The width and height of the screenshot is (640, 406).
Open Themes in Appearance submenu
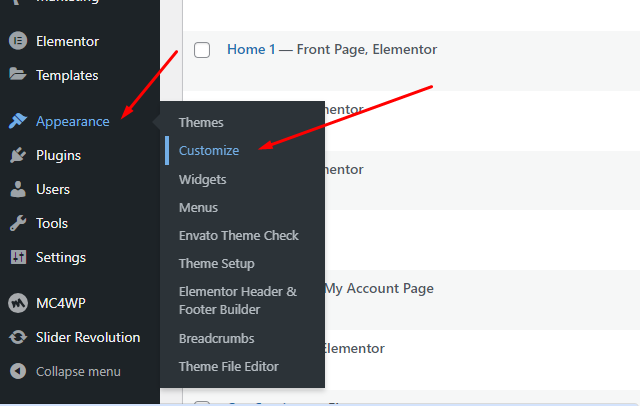[x=201, y=122]
